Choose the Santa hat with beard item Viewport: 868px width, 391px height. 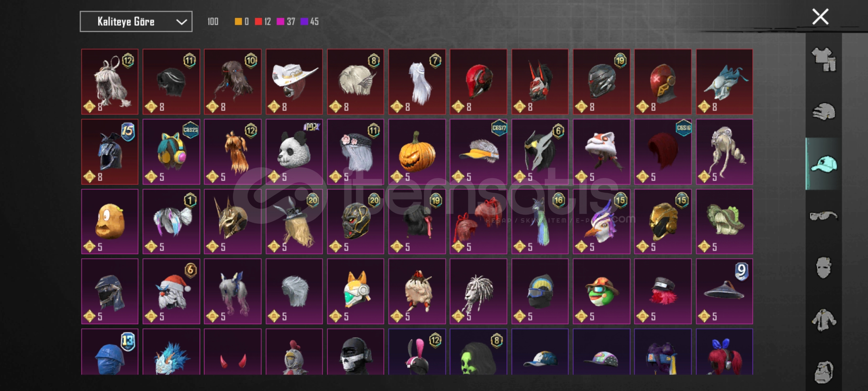click(x=171, y=291)
